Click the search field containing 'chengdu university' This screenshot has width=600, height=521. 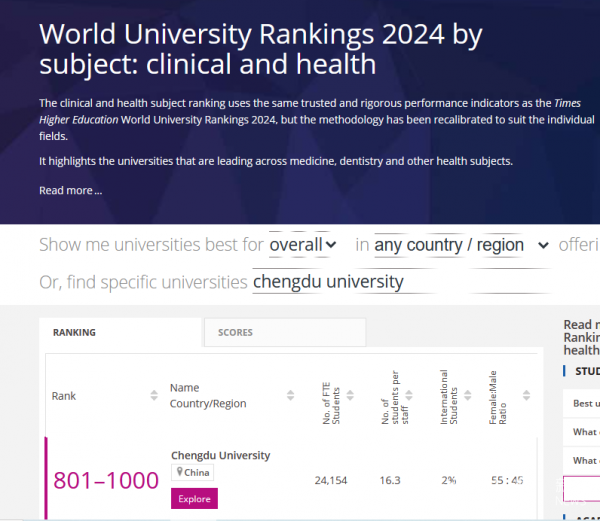point(402,282)
